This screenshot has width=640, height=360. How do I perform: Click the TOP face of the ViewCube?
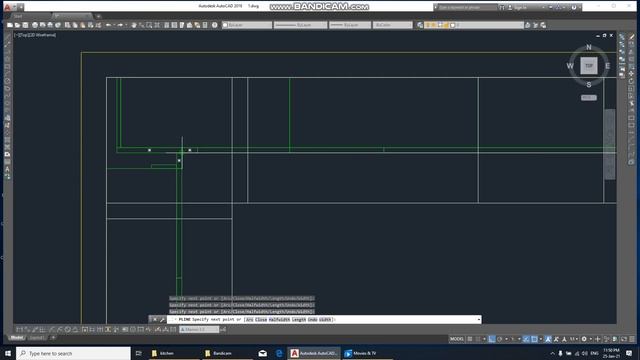click(x=589, y=66)
